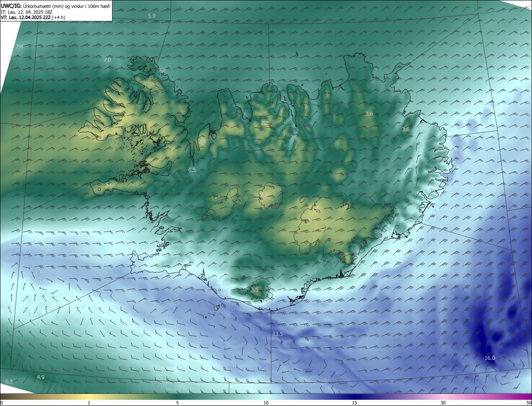Click the 2.3 value label on map
This screenshot has height=406, width=532.
[265, 123]
